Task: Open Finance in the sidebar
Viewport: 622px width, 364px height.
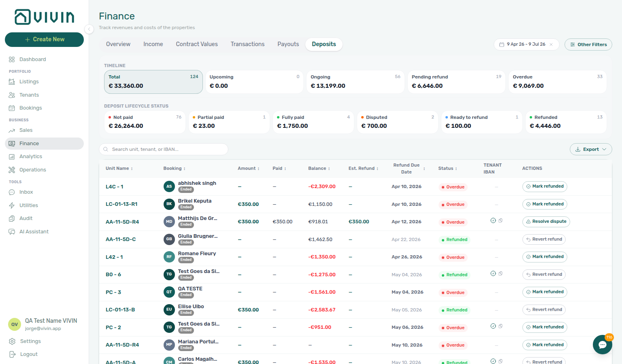Action: click(x=44, y=144)
